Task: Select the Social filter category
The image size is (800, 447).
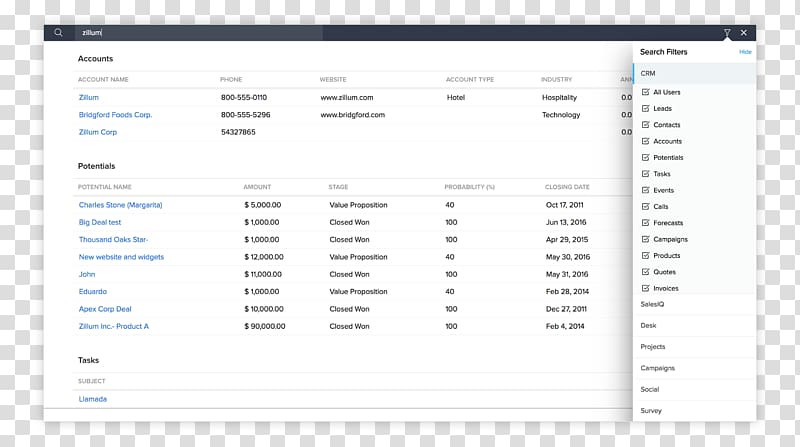Action: click(x=694, y=389)
